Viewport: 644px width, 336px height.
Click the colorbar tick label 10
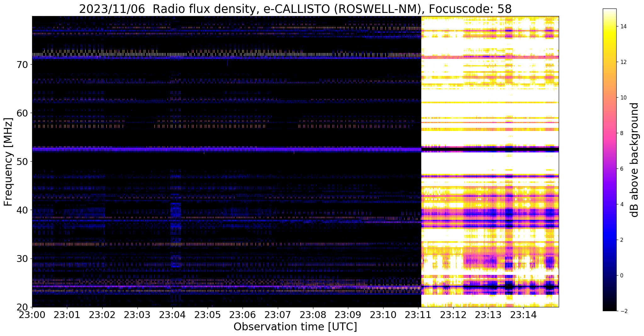click(x=623, y=98)
